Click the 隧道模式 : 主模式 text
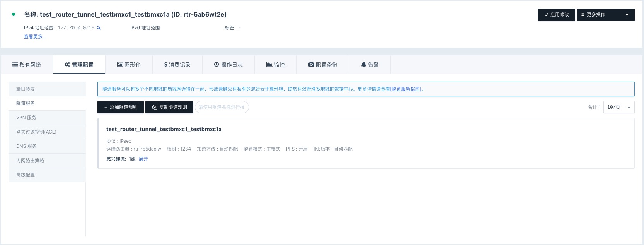Viewport: 644px width, 245px height. point(262,149)
